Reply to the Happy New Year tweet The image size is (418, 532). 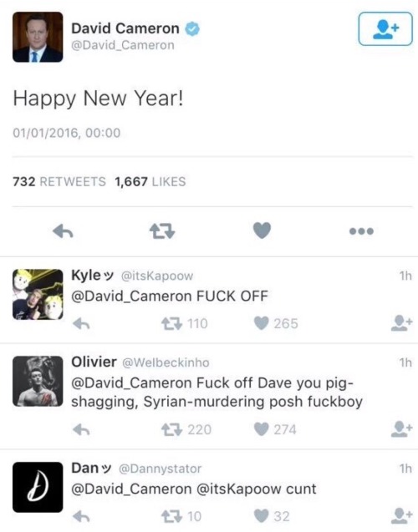point(64,231)
